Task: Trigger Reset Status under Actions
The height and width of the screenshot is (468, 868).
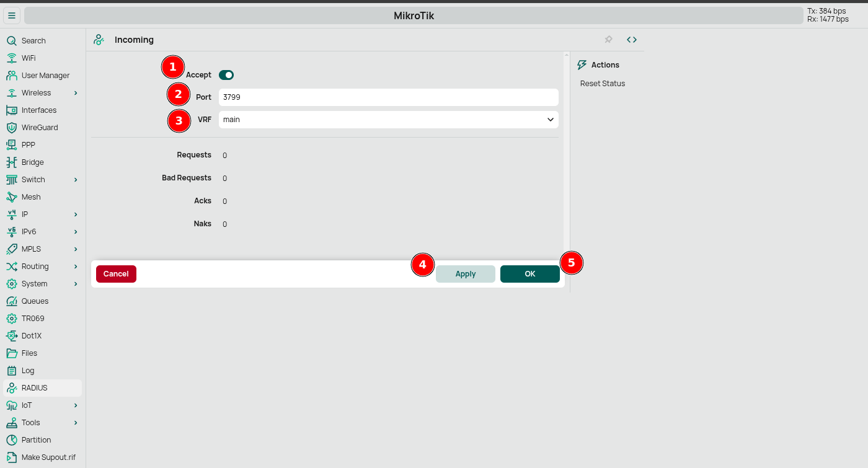Action: (x=602, y=83)
